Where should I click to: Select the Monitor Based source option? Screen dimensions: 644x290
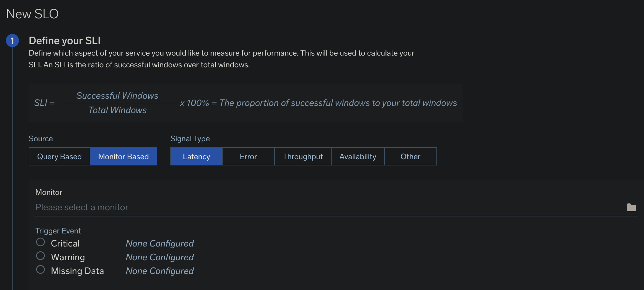click(123, 157)
